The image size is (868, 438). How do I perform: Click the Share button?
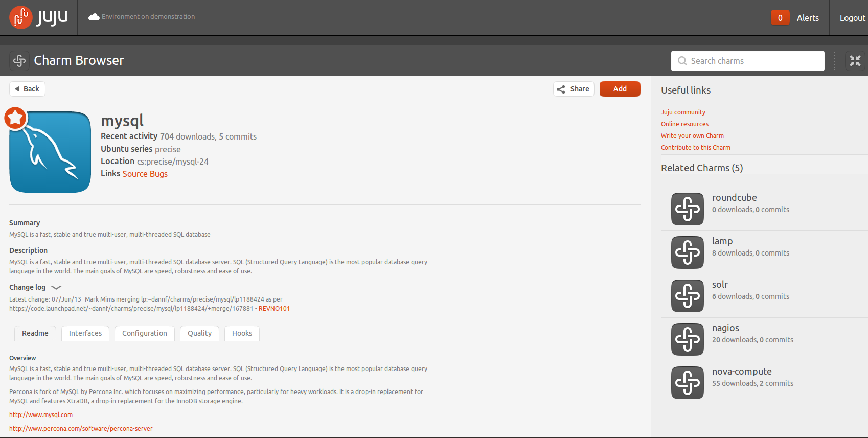(x=574, y=89)
